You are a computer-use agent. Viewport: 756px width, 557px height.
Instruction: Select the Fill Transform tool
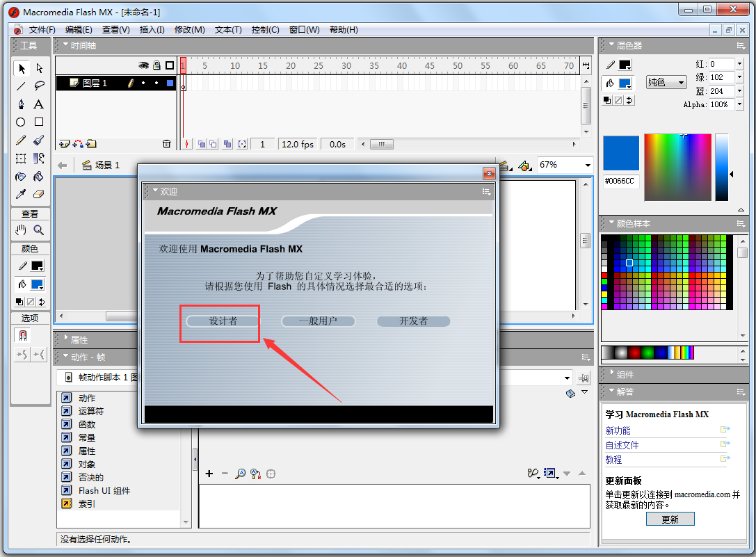pyautogui.click(x=39, y=158)
